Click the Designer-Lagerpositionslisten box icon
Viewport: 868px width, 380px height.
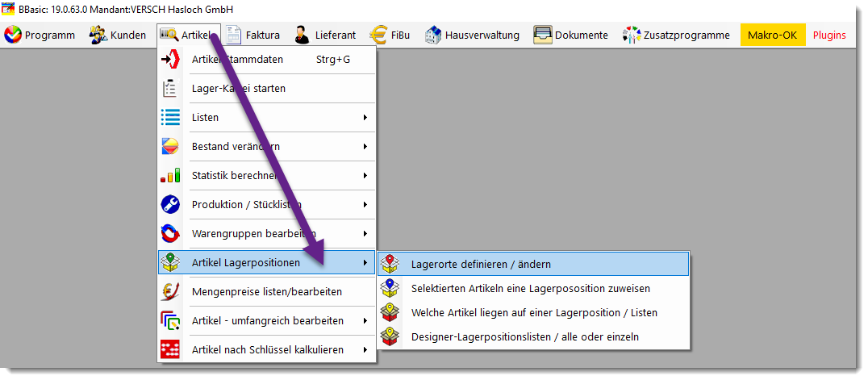(x=390, y=336)
